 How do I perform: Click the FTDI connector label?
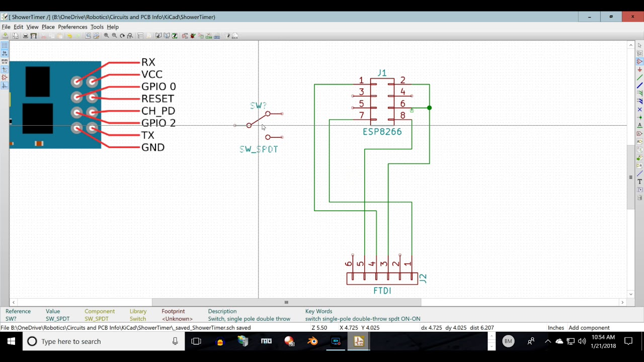(382, 291)
